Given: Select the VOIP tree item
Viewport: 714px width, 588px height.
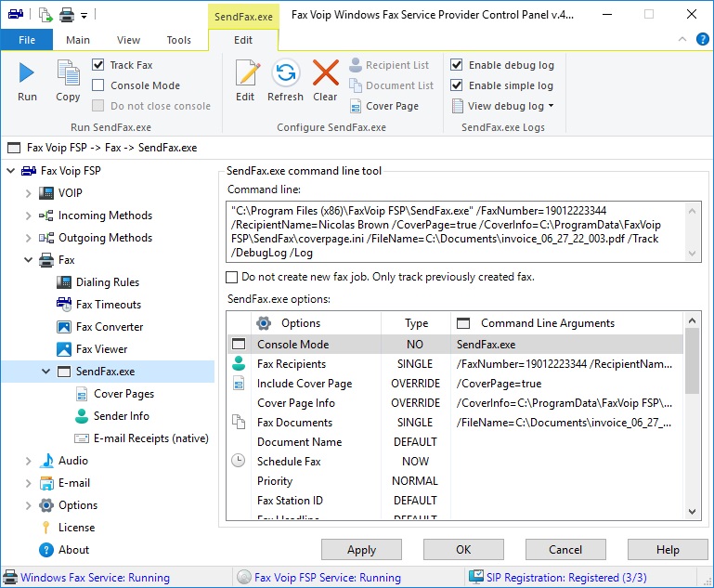Looking at the screenshot, I should click(x=71, y=193).
